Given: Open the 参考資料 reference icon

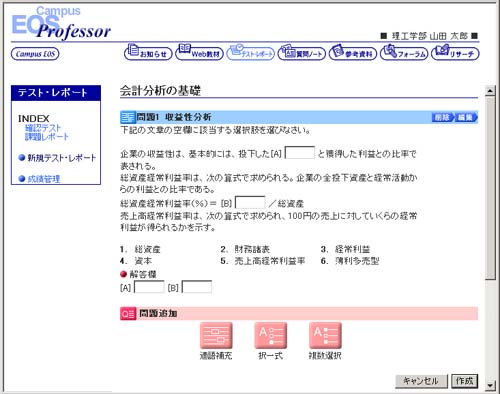Looking at the screenshot, I should (353, 52).
